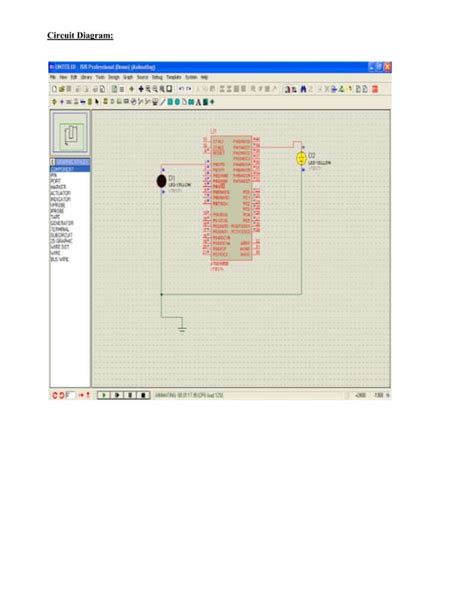Click the rotate anticlockwise icon
474x613 pixels.
62,395
